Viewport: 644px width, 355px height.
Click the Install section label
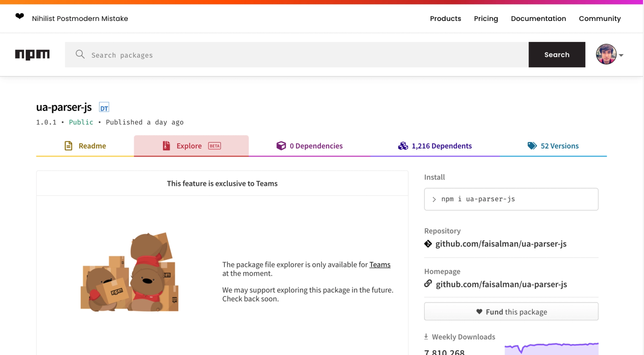(434, 177)
